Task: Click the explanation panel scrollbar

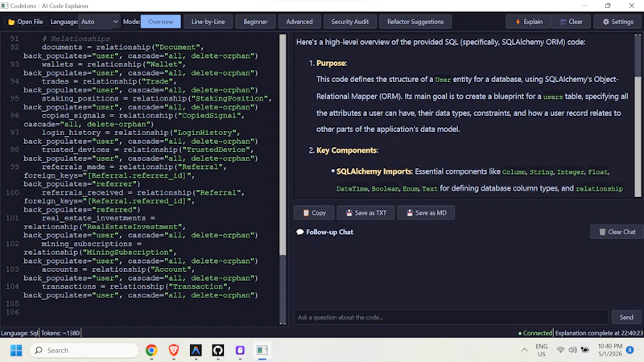Action: coord(638,57)
